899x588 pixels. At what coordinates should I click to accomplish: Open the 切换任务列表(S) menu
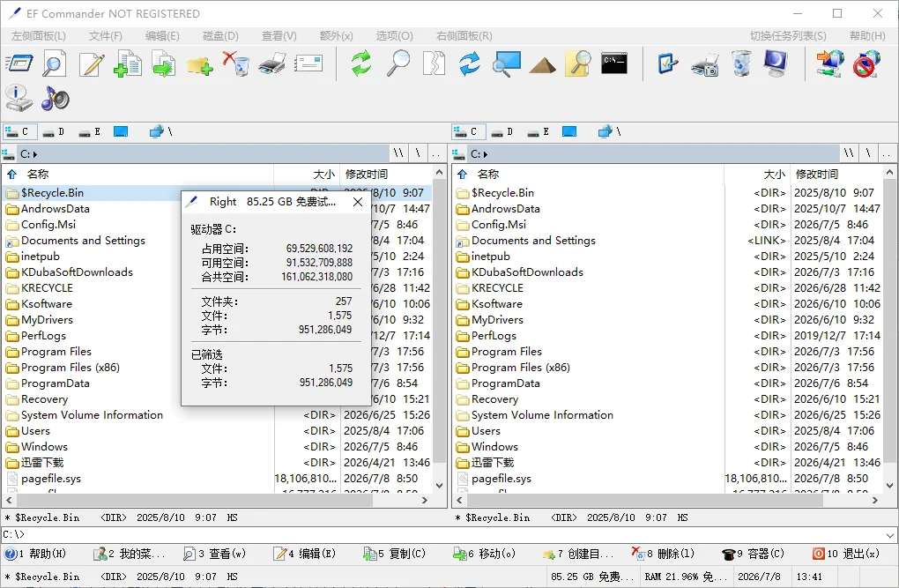pos(788,35)
